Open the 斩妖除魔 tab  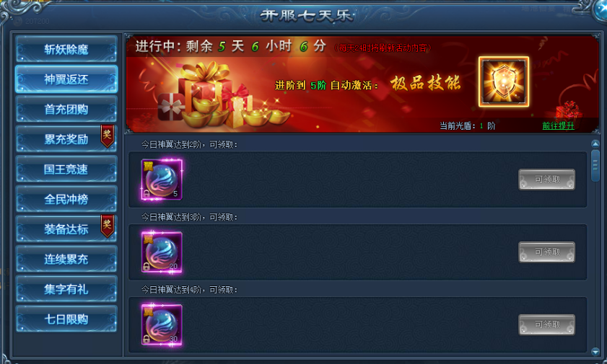tap(66, 49)
